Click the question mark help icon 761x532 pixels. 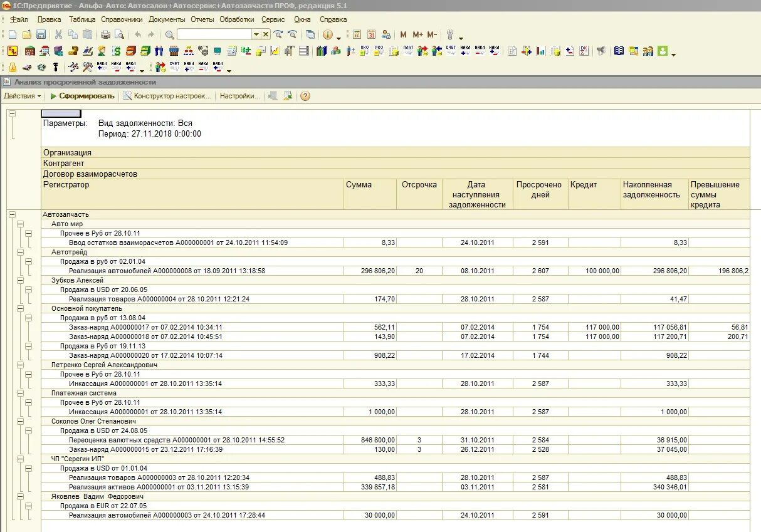pyautogui.click(x=305, y=96)
